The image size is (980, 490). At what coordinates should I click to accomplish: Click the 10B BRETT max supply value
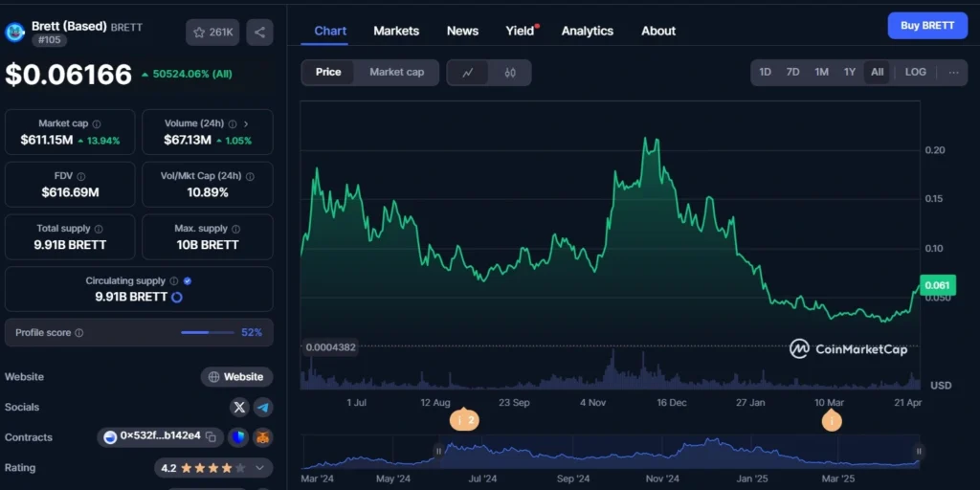208,245
